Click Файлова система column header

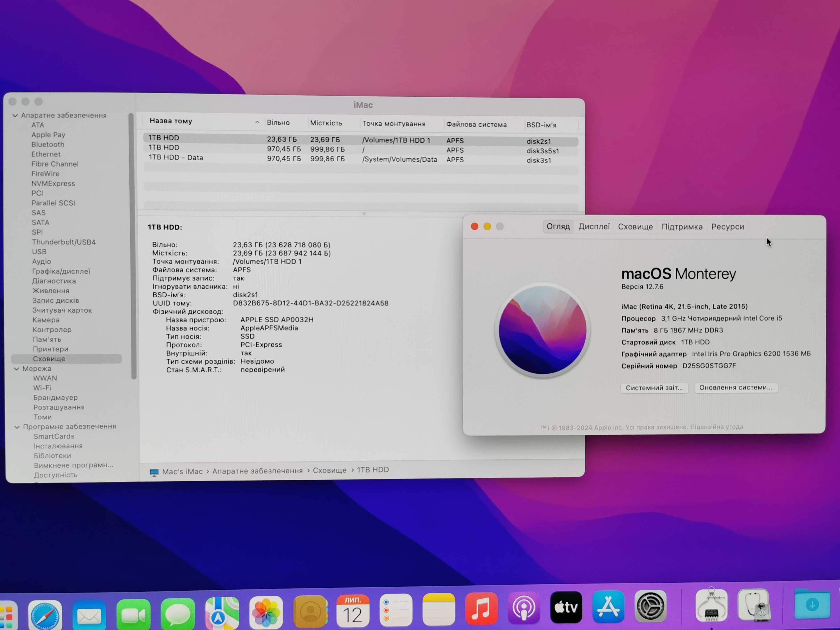(476, 125)
